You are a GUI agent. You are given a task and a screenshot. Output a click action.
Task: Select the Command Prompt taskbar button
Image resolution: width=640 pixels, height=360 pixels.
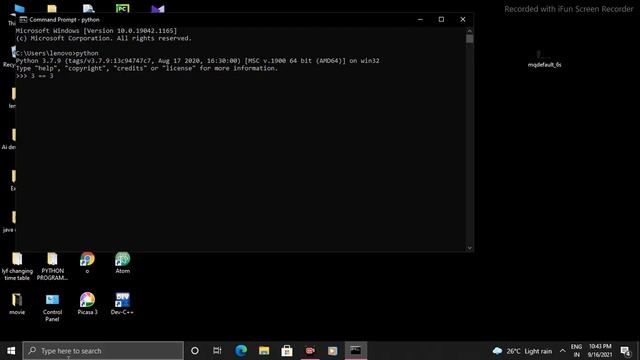(356, 351)
